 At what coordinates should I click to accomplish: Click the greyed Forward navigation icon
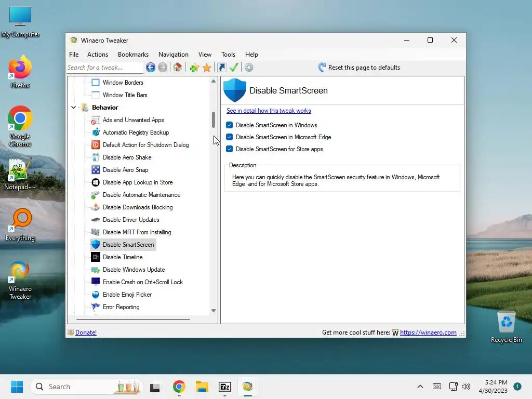(163, 68)
